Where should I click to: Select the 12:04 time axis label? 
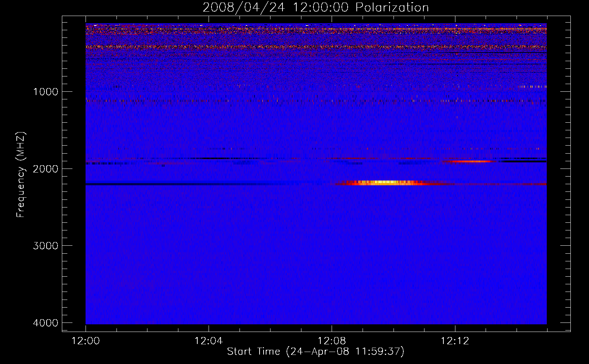point(209,341)
